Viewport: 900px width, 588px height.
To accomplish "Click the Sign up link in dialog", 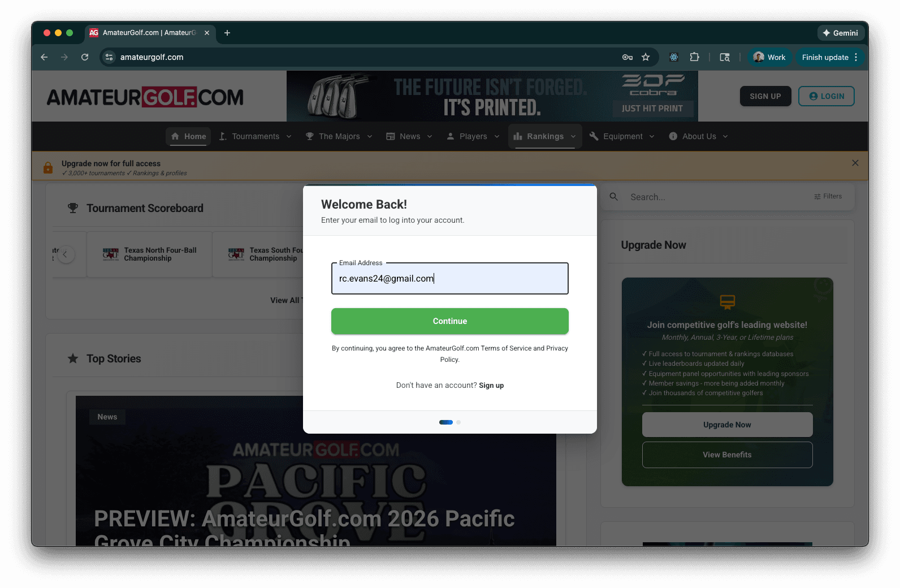I will point(491,386).
